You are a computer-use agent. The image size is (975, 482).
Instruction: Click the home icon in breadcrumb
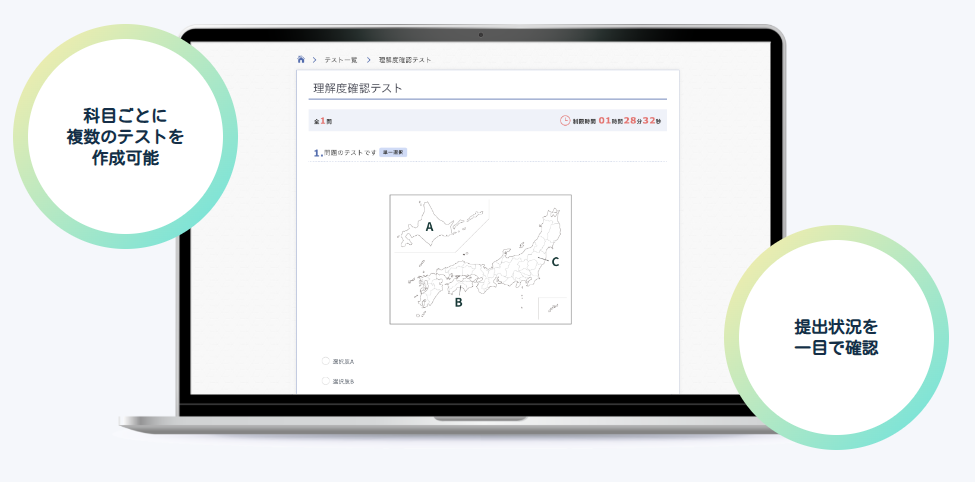[301, 60]
